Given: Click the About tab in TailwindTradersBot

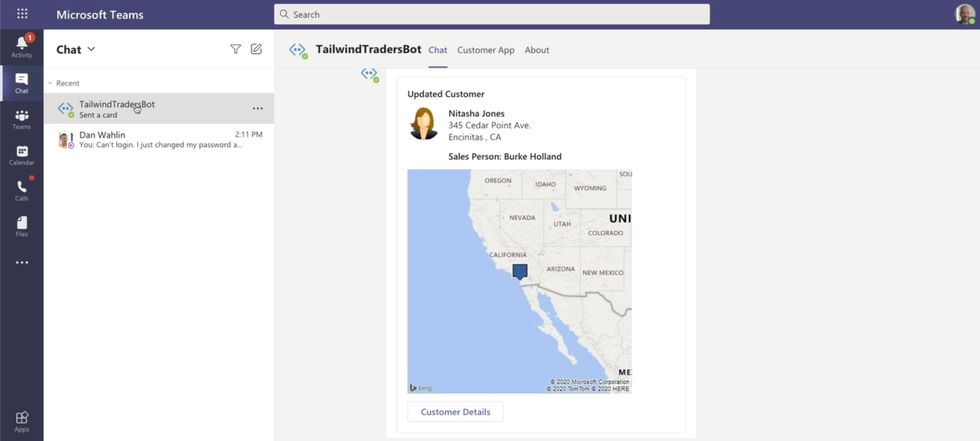Looking at the screenshot, I should pyautogui.click(x=536, y=50).
